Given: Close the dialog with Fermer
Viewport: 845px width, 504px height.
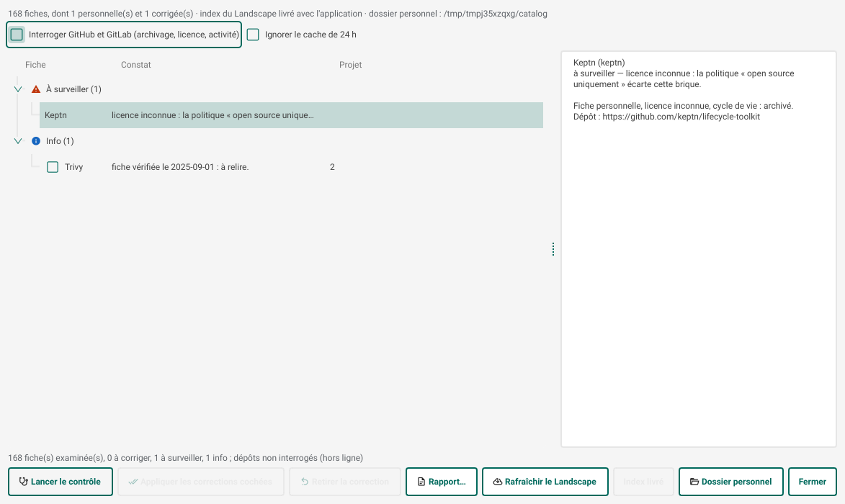Looking at the screenshot, I should point(812,482).
